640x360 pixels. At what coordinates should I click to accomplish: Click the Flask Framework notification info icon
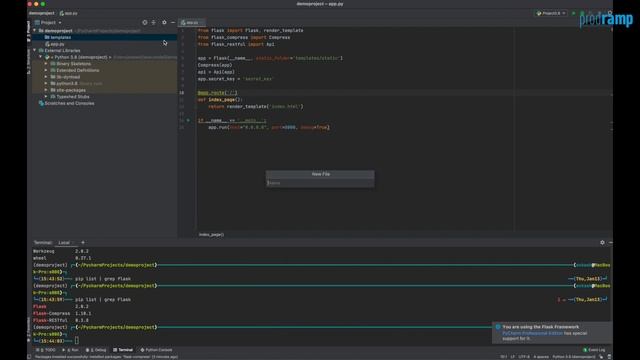(498, 327)
